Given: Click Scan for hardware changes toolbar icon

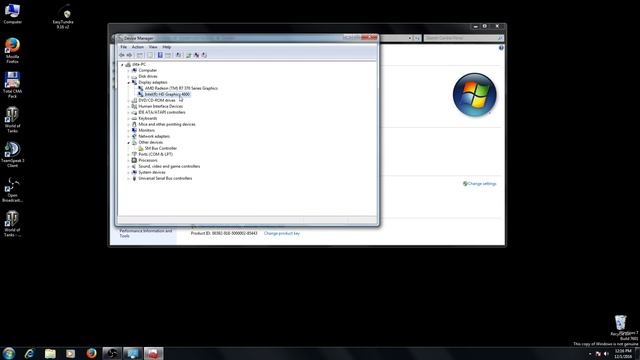Looking at the screenshot, I should pos(178,55).
